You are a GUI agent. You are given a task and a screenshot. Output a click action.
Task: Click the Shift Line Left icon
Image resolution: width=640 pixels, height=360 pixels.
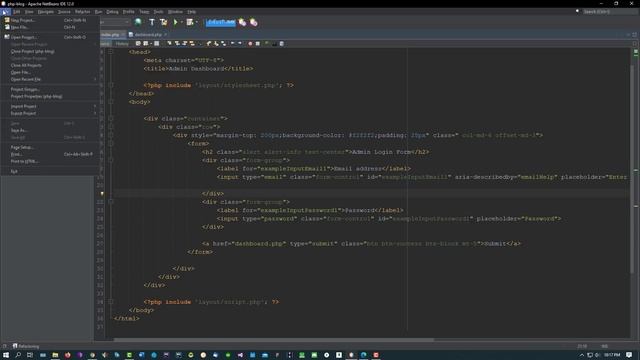point(232,43)
